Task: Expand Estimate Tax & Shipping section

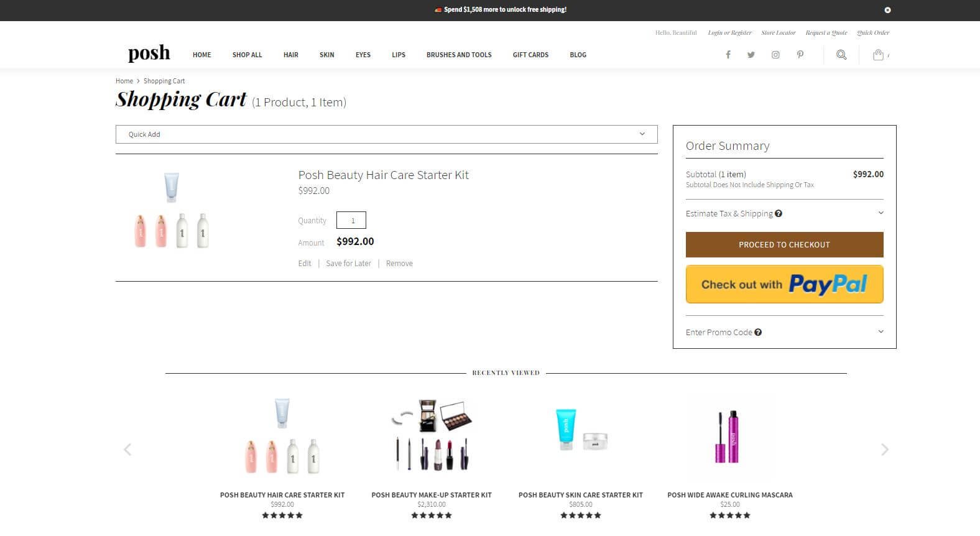Action: pyautogui.click(x=784, y=213)
